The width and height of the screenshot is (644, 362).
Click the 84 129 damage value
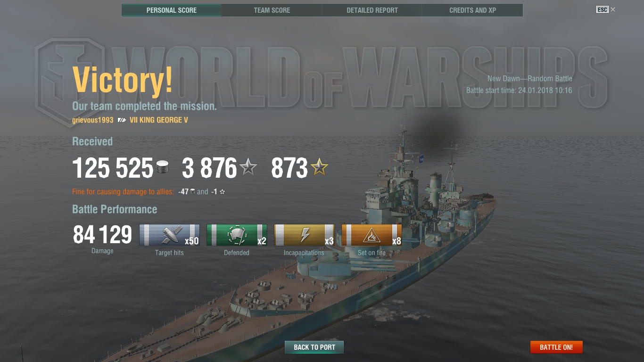102,234
